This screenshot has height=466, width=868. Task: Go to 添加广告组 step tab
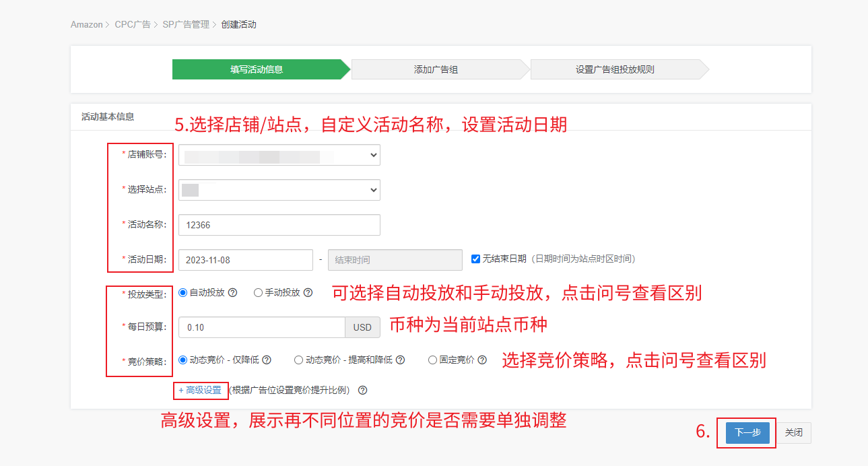click(436, 69)
